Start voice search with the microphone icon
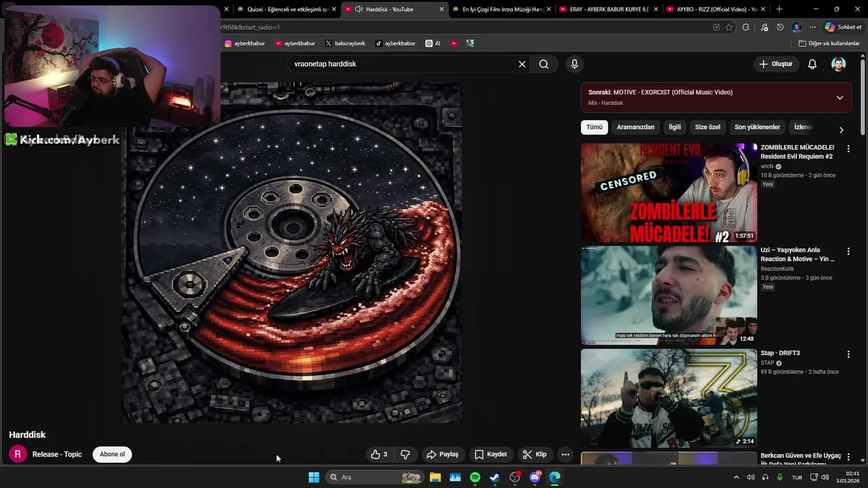The width and height of the screenshot is (868, 488). click(574, 64)
